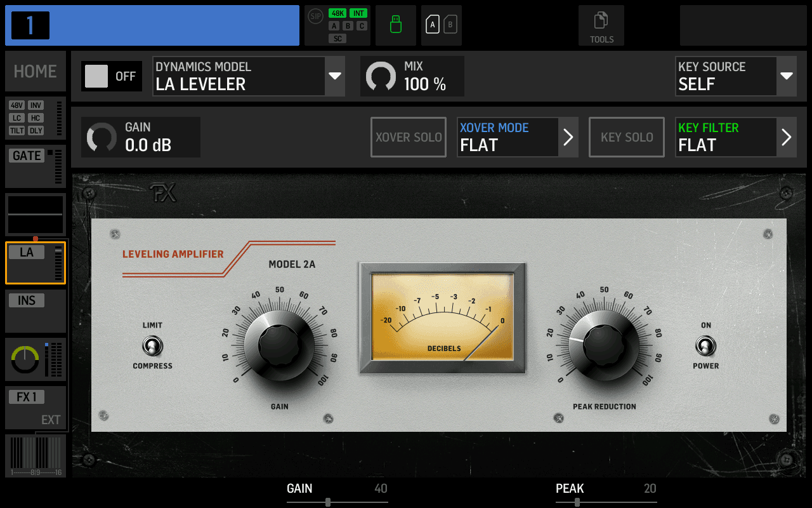
Task: Click the INT clock indicator
Action: click(358, 13)
